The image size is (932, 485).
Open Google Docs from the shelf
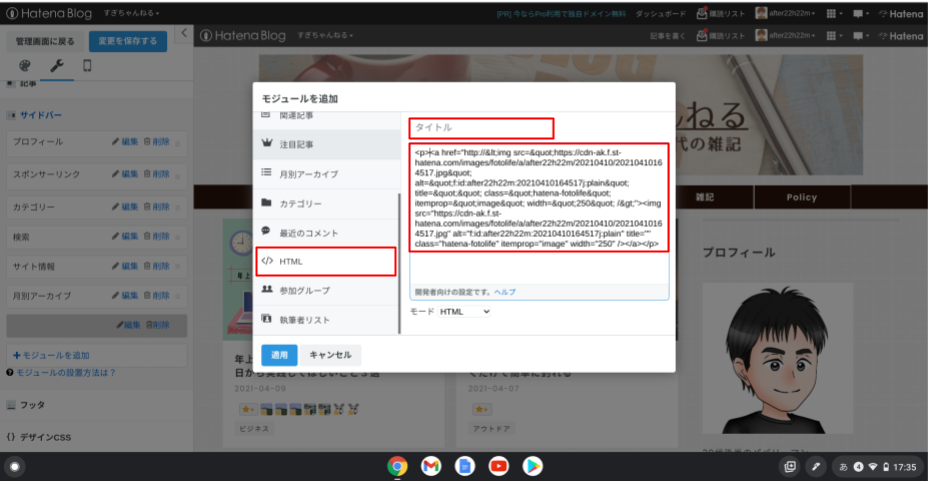coord(465,467)
